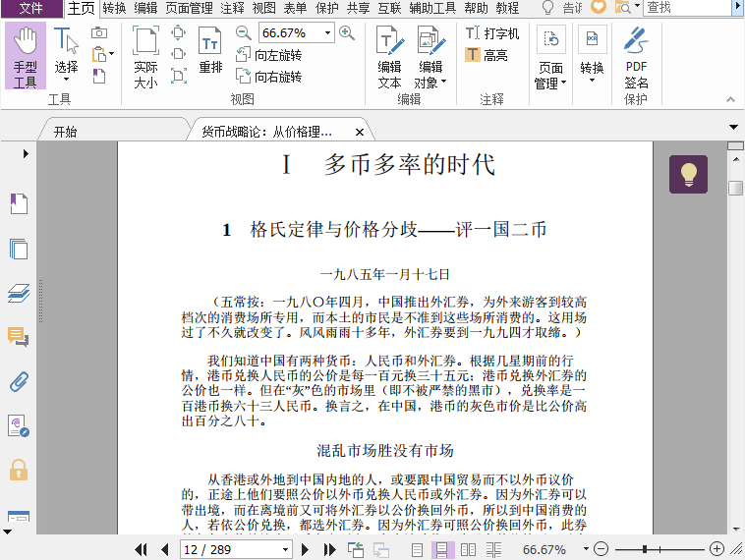The width and height of the screenshot is (745, 560).
Task: Open the File (文件) menu
Action: [x=31, y=8]
